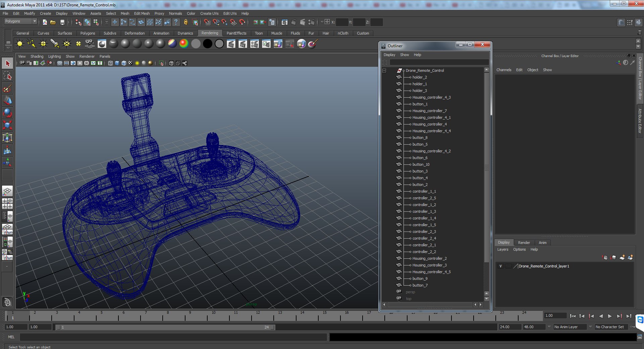Click the playback range slider bar

[x=165, y=327]
